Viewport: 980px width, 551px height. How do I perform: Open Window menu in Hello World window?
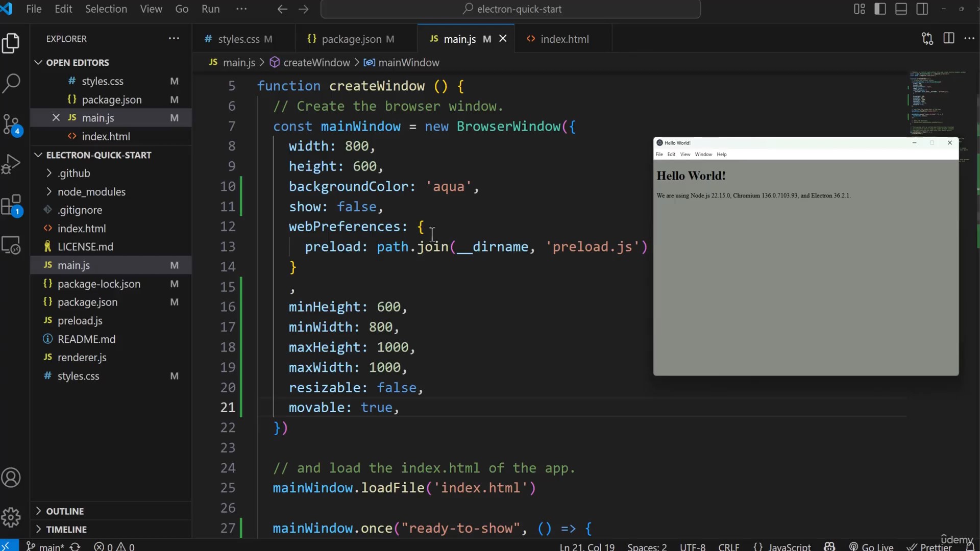(x=703, y=155)
